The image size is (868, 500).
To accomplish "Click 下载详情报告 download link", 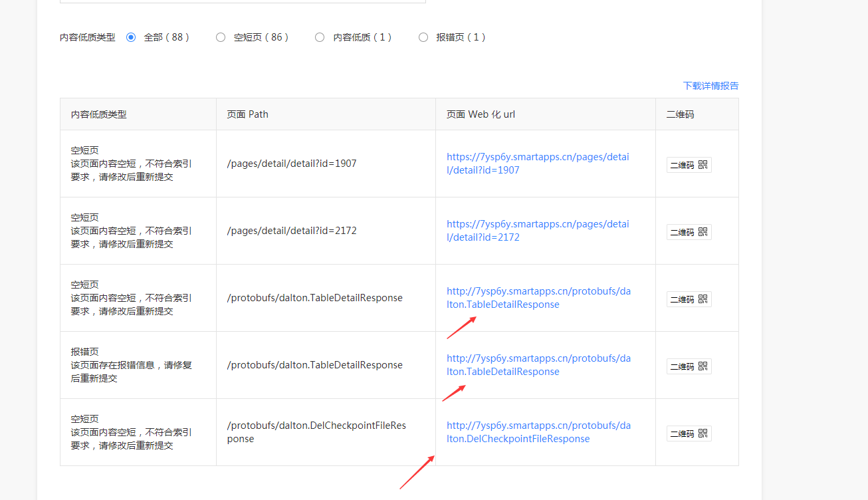I will 710,86.
